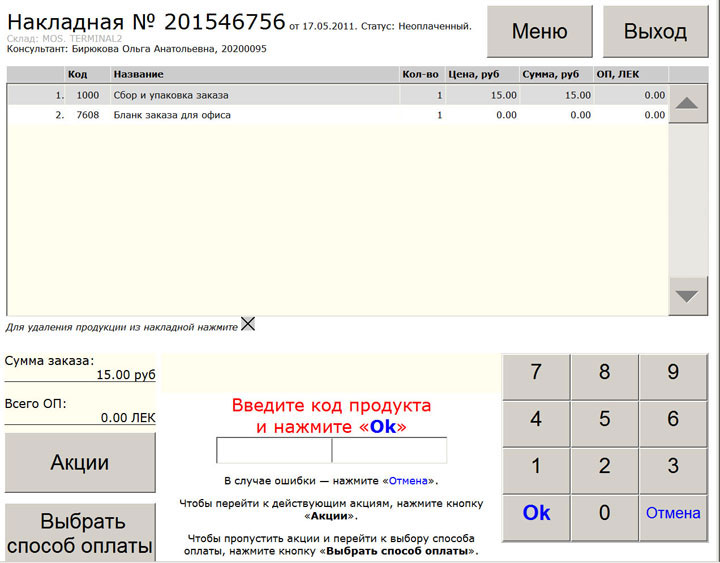Click product code 7608 cell
Image resolution: width=720 pixels, height=563 pixels.
pos(88,115)
